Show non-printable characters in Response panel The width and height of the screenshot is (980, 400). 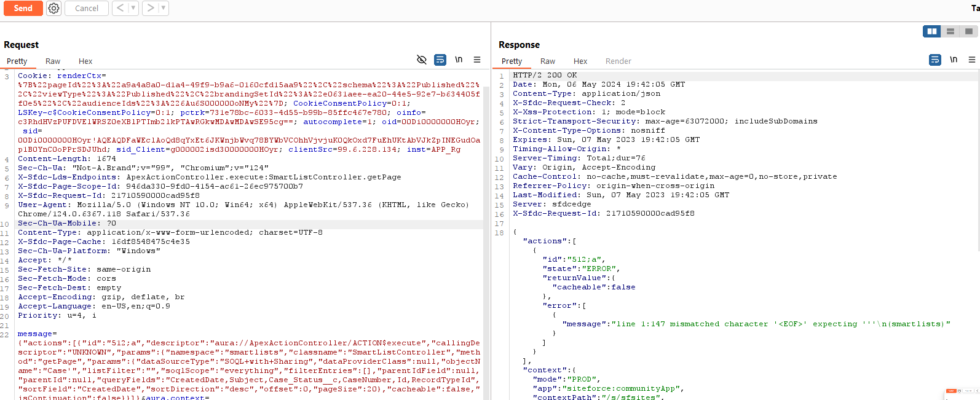click(954, 60)
